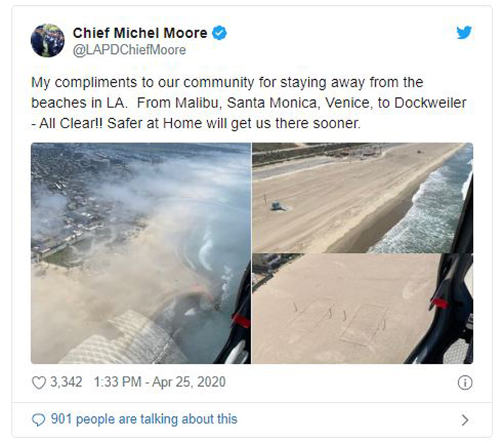Click the Twitter bird logo icon
Screen dimensions: 504x443
(464, 32)
